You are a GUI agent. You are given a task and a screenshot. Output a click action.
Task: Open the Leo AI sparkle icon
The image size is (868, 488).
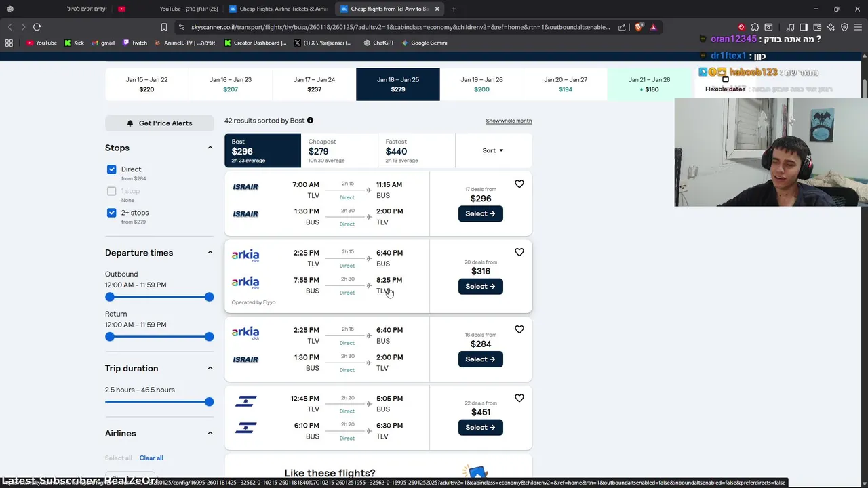pos(831,27)
